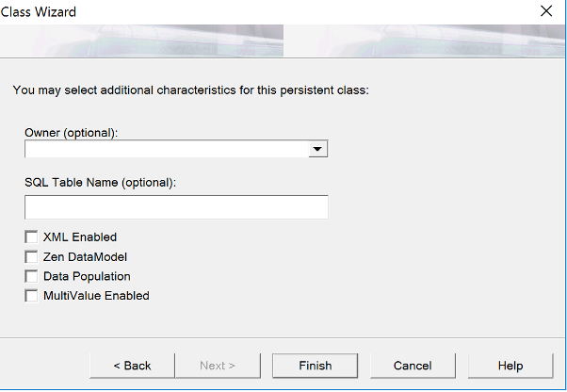Click the greyed-out Next button
This screenshot has width=567, height=392.
pyautogui.click(x=218, y=366)
